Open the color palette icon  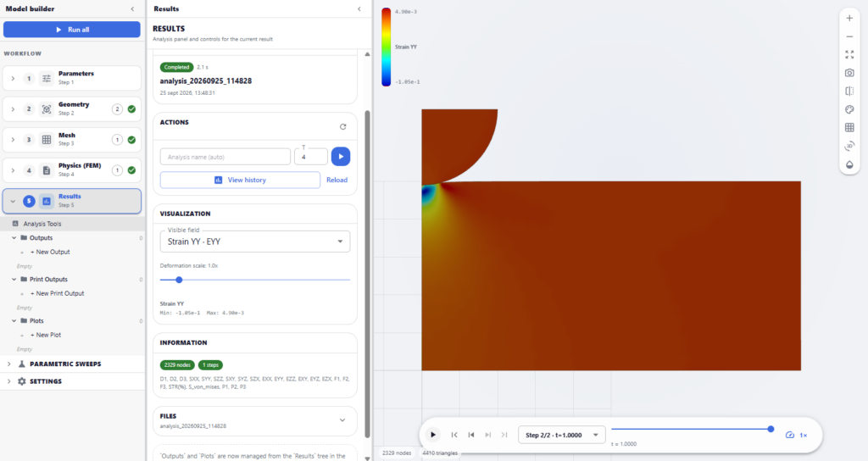pyautogui.click(x=849, y=109)
